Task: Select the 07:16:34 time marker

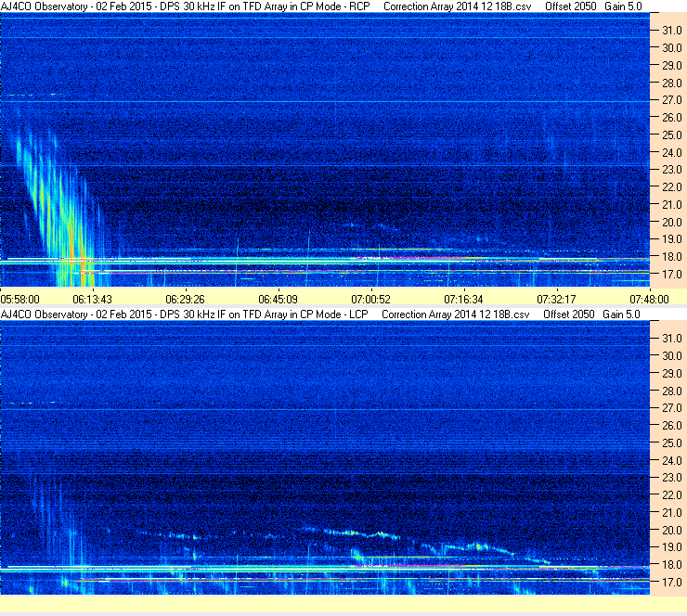Action: 463,300
